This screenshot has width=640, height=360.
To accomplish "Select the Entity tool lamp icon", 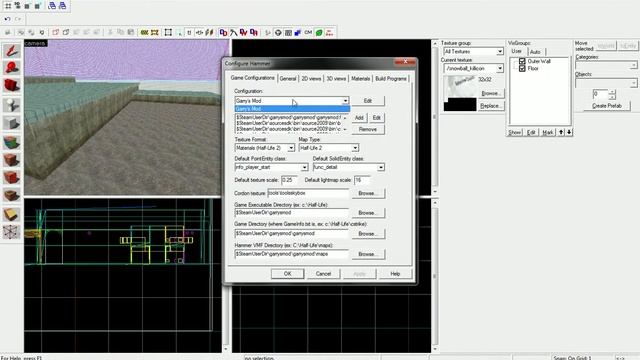I will (x=11, y=105).
